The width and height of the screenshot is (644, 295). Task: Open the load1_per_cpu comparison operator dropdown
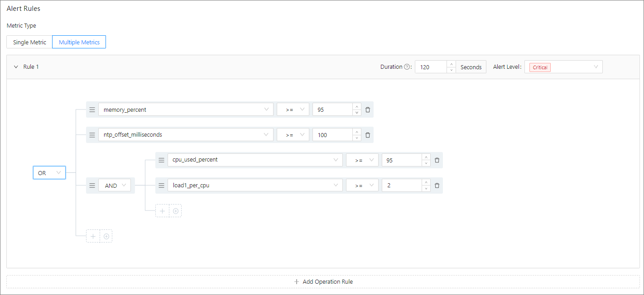[362, 186]
